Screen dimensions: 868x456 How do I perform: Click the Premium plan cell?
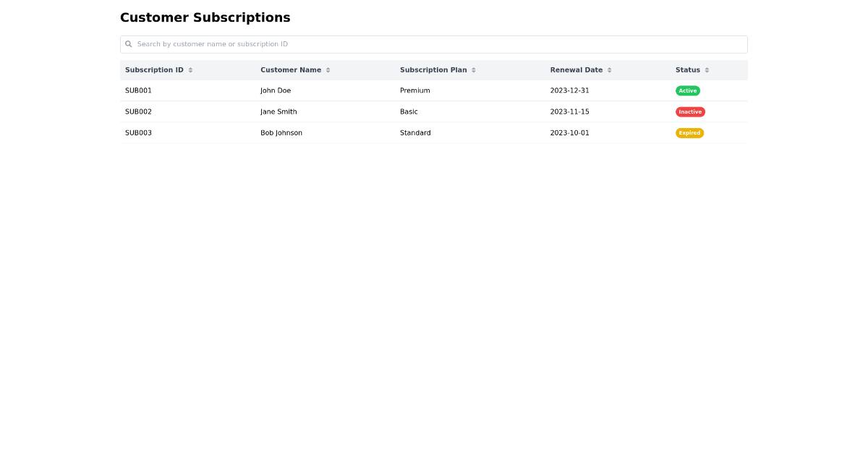point(414,90)
